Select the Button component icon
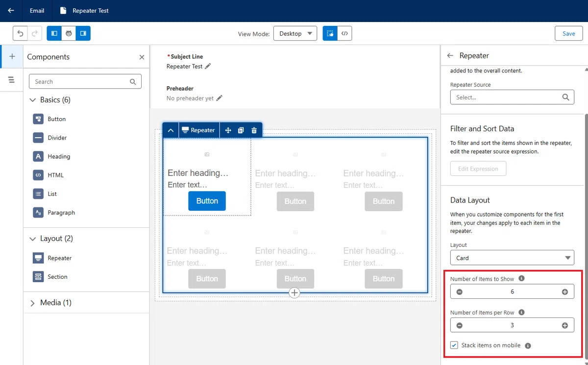588x365 pixels. pyautogui.click(x=38, y=119)
